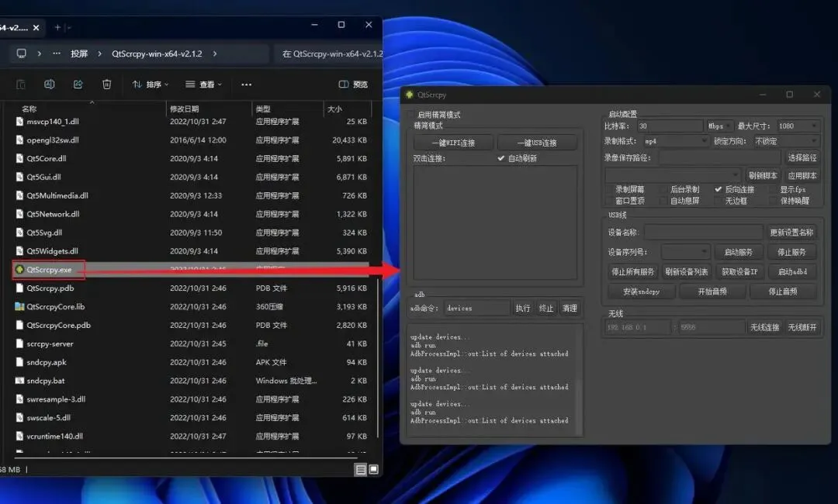
Task: Click the 选择路径 button
Action: pos(802,157)
